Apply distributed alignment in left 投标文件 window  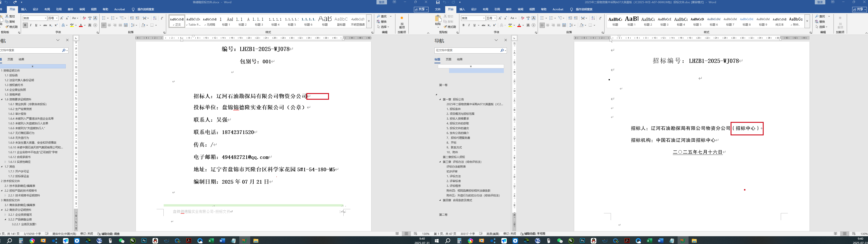tap(126, 25)
